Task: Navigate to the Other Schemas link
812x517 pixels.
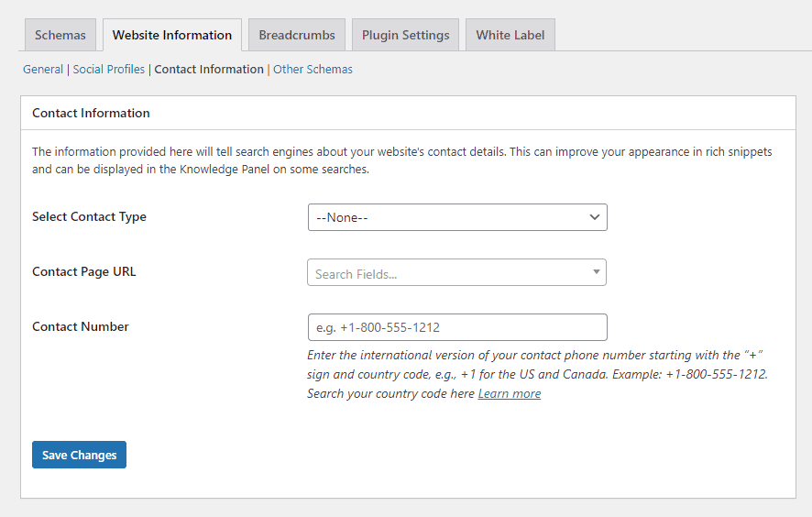Action: tap(313, 70)
